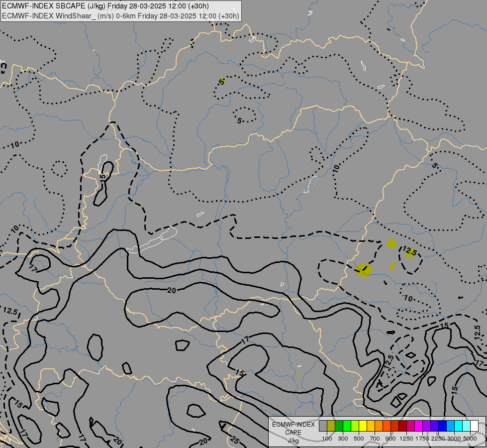Click the legend title ECMWF-INDEX

coord(293,425)
